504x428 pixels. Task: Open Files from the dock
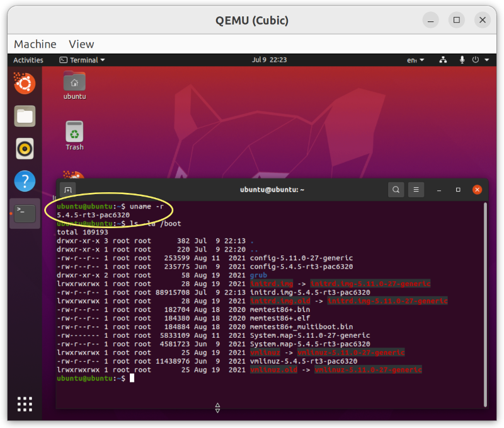pos(25,116)
